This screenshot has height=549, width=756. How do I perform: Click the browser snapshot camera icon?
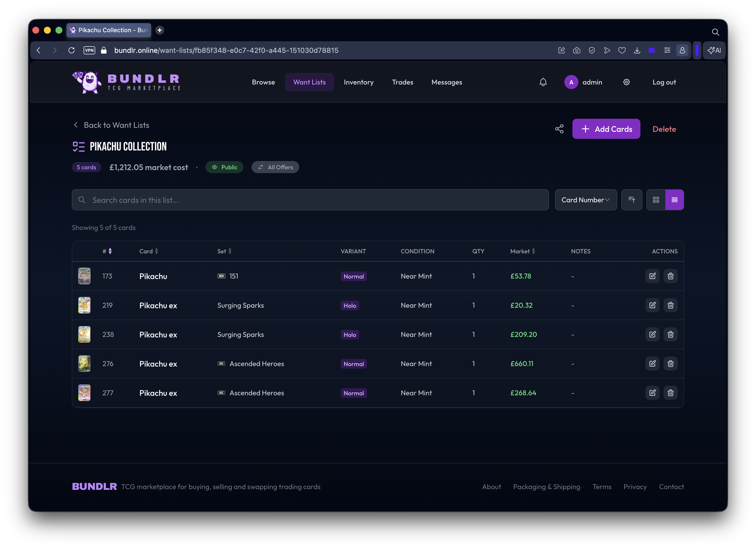point(576,50)
